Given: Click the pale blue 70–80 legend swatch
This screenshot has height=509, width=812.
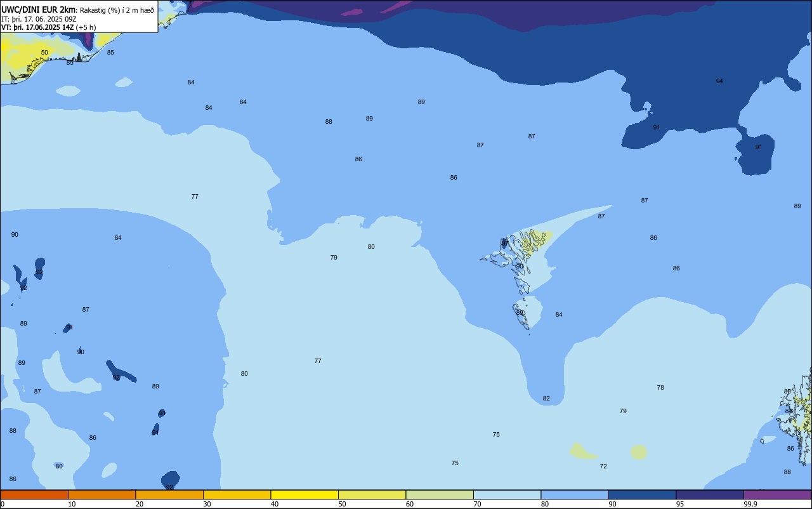Looking at the screenshot, I should click(x=507, y=494).
